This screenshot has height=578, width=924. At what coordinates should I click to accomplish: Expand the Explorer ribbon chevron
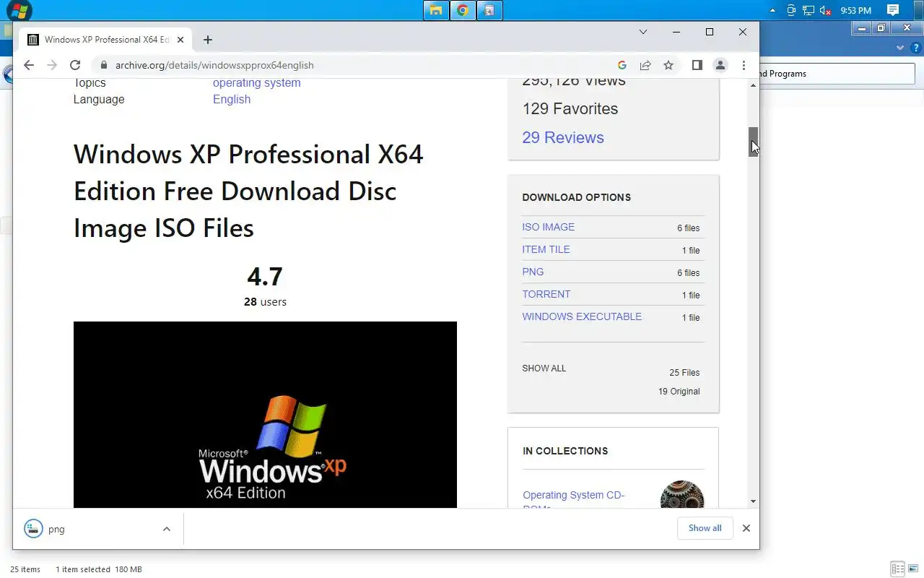900,48
